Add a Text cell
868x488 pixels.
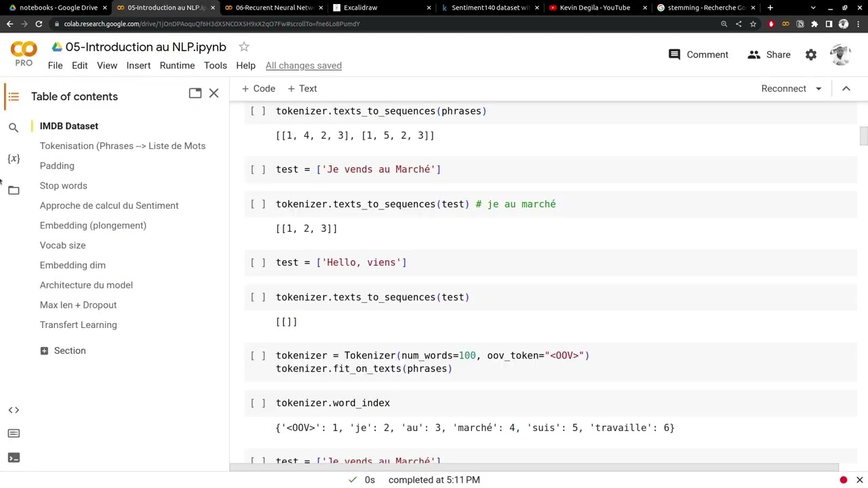[x=302, y=89]
